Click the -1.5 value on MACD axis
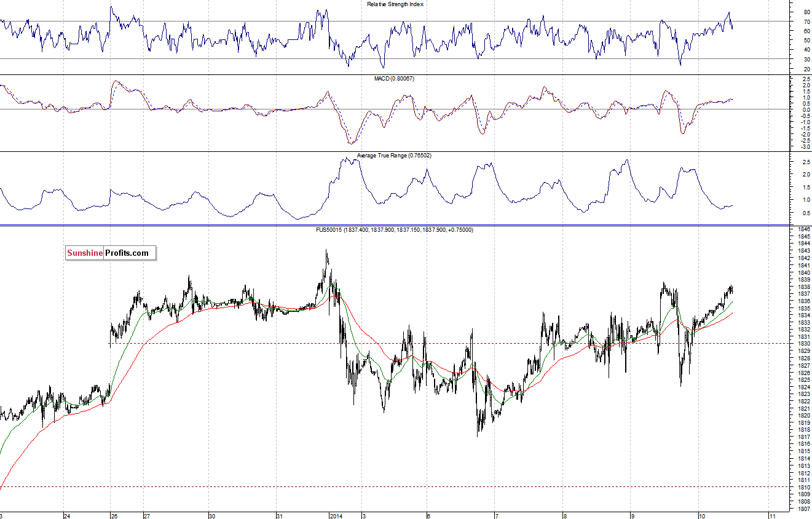This screenshot has height=519, width=812. [805, 128]
